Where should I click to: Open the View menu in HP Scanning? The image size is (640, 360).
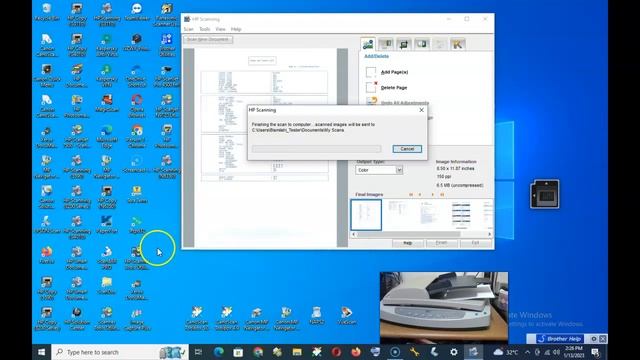pos(220,29)
